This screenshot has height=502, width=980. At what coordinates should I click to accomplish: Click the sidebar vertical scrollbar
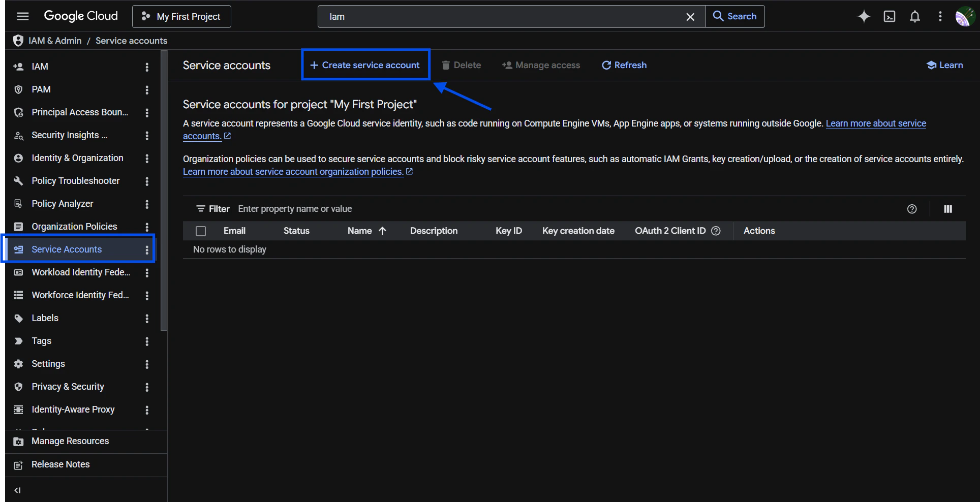pos(164,191)
